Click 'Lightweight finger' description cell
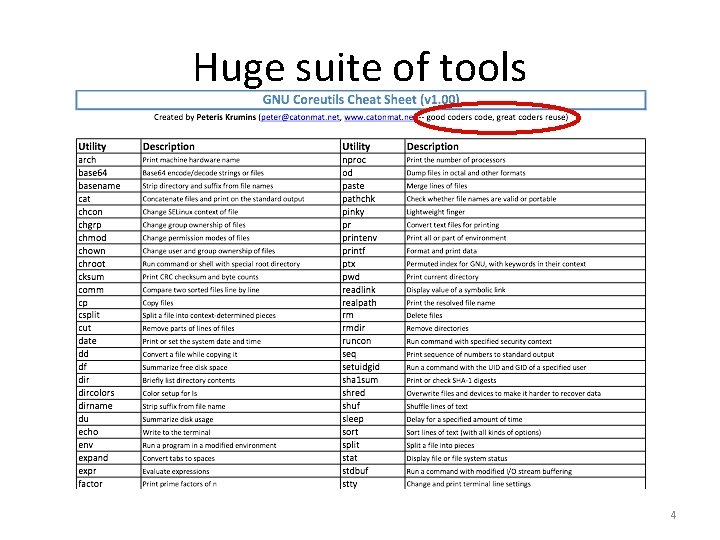This screenshot has width=720, height=540. coord(525,212)
